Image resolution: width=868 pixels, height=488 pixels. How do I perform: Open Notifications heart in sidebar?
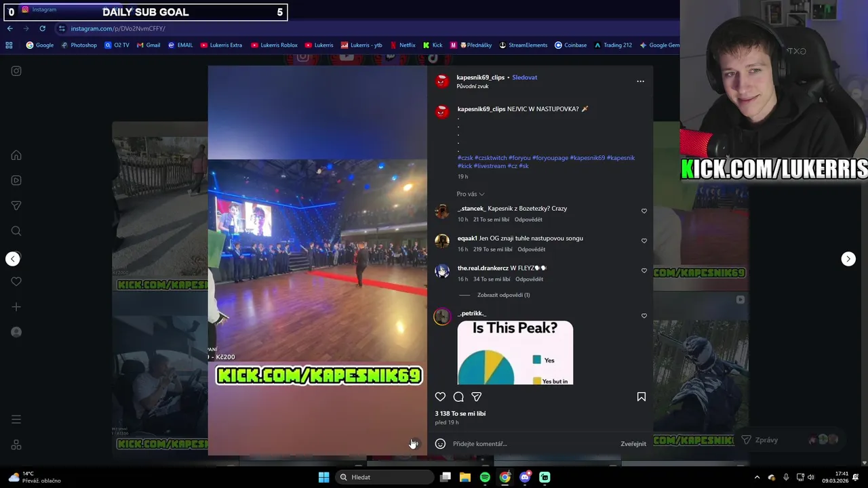click(x=16, y=281)
